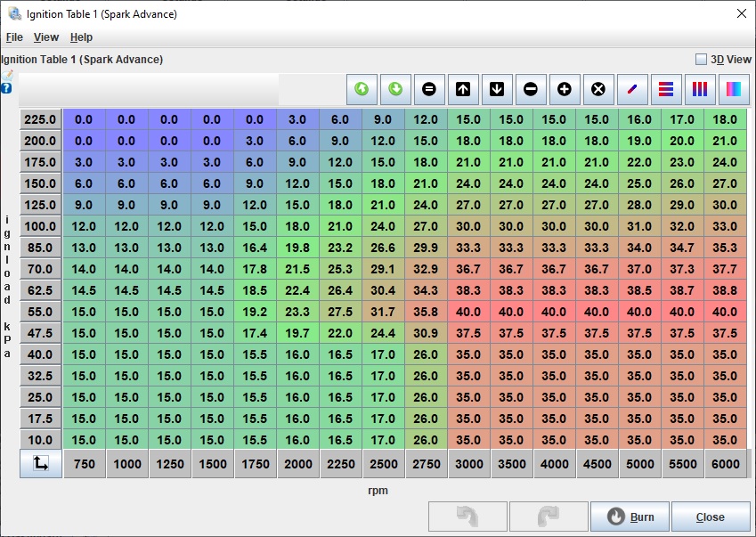Viewport: 756px width, 537px height.
Task: Click the diagonal interpolate icon
Action: coord(632,89)
